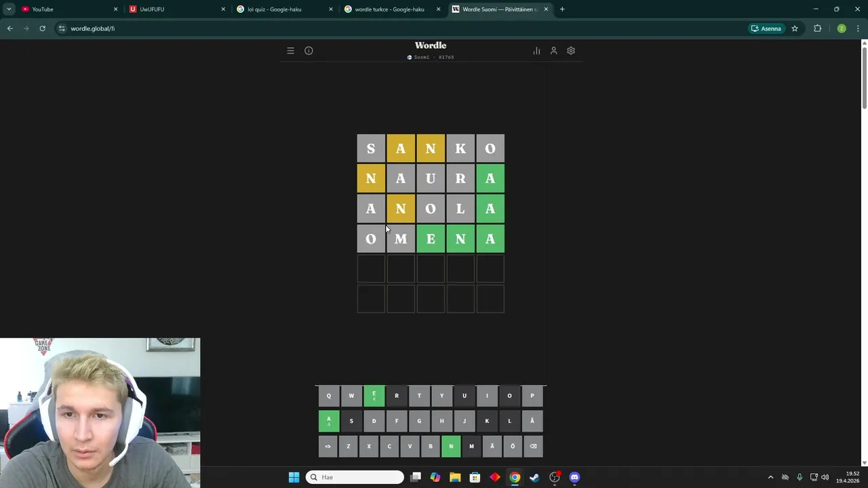Bookmark this page with star icon
Image resolution: width=868 pixels, height=488 pixels.
tap(795, 28)
